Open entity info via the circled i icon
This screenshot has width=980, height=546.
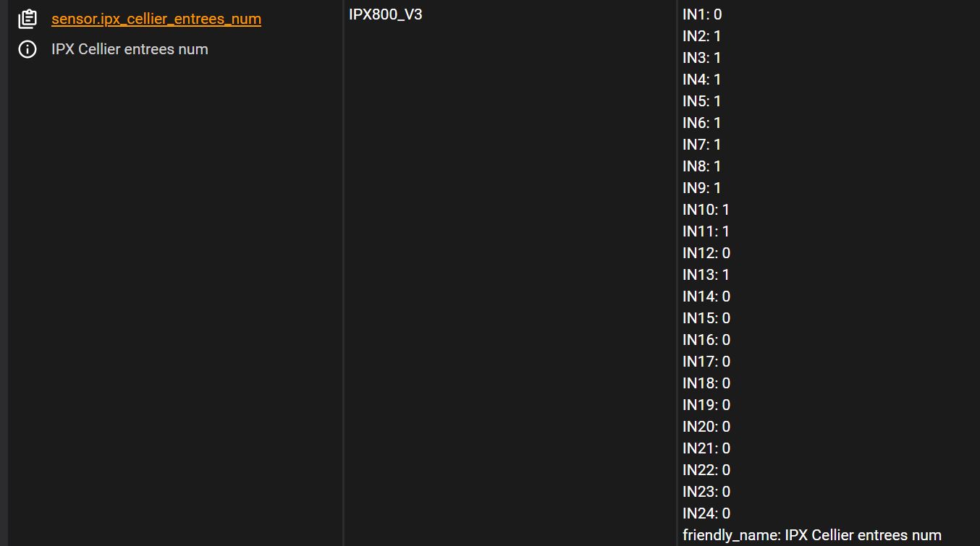(x=28, y=49)
